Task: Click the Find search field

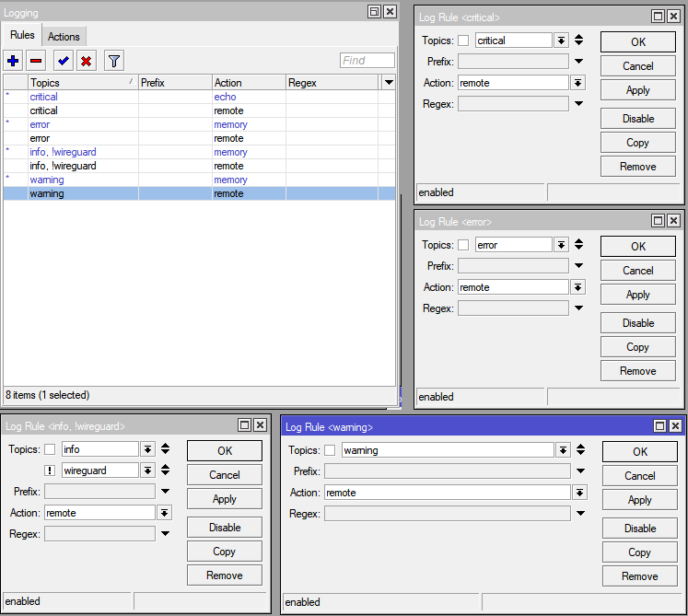Action: tap(367, 61)
